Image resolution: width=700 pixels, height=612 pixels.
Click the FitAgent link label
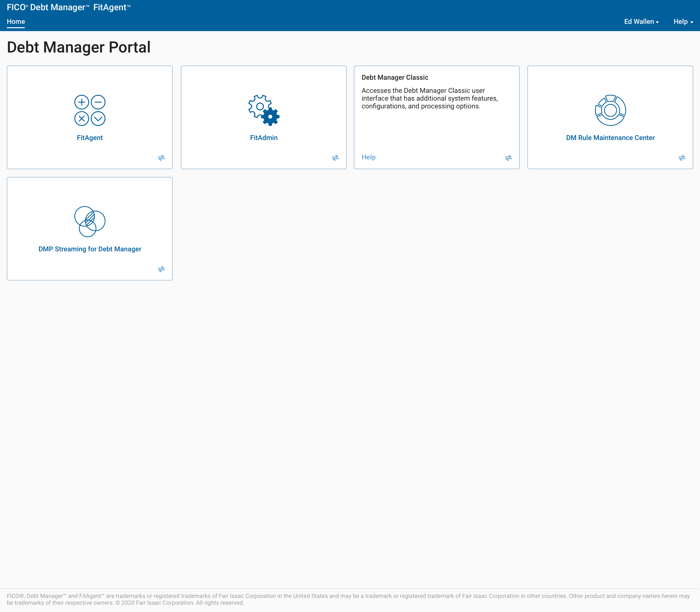pos(90,138)
